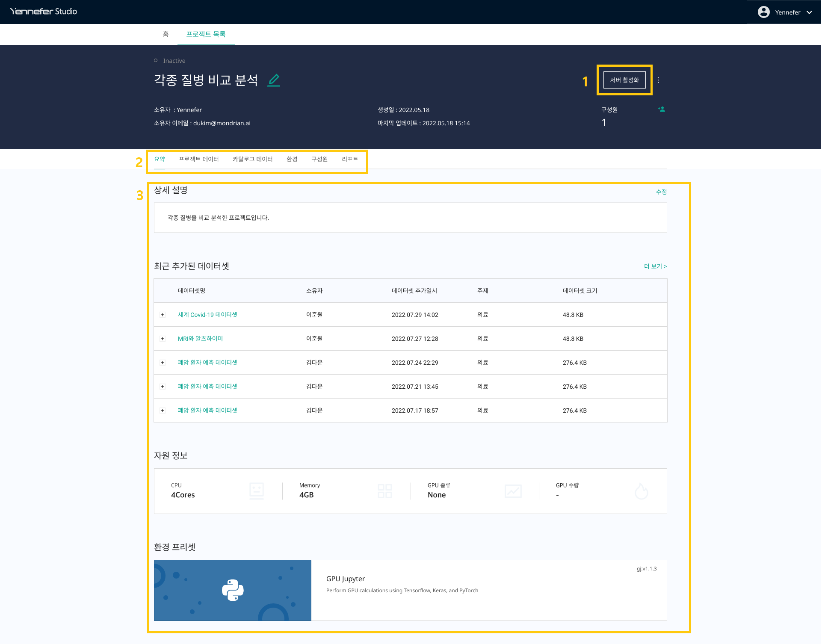The image size is (822, 644).
Task: Go to 홈 in the top navigation
Action: (166, 34)
